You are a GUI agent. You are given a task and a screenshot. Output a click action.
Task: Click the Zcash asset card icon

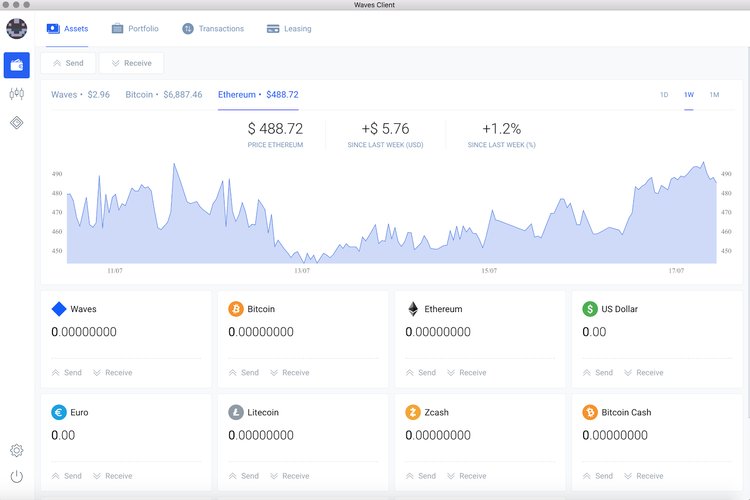(413, 412)
